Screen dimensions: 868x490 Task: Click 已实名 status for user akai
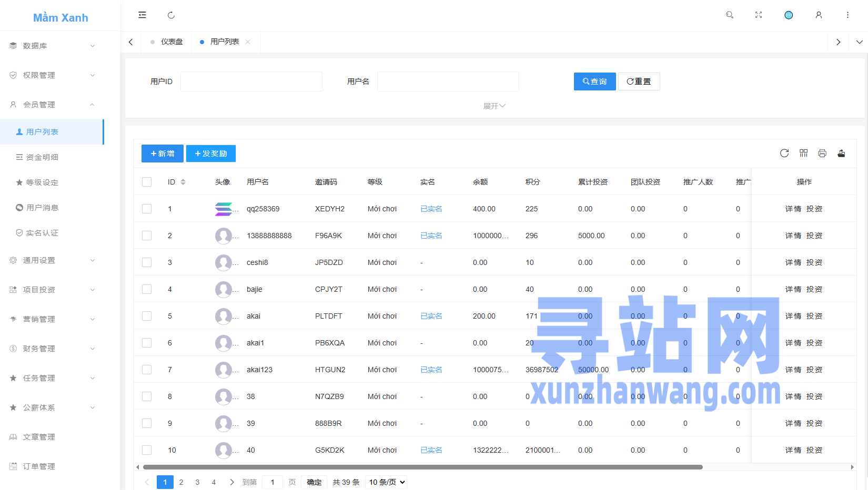point(431,316)
